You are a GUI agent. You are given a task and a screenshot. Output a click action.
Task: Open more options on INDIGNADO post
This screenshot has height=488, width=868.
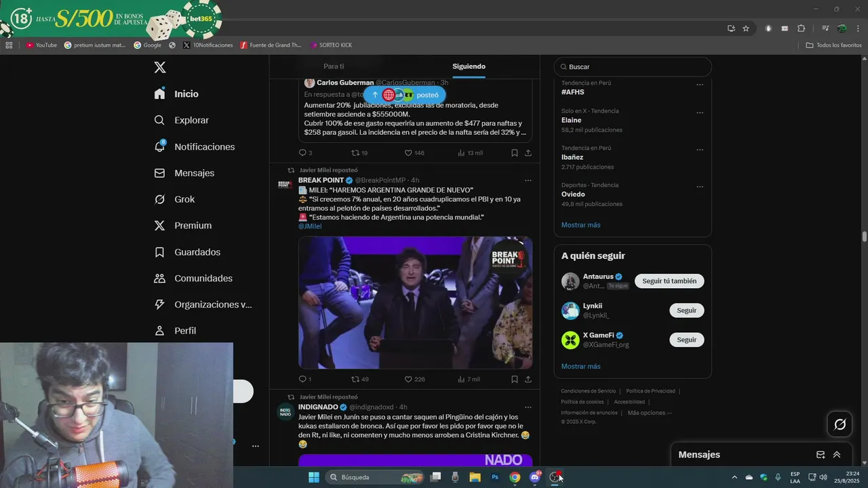[x=528, y=407]
